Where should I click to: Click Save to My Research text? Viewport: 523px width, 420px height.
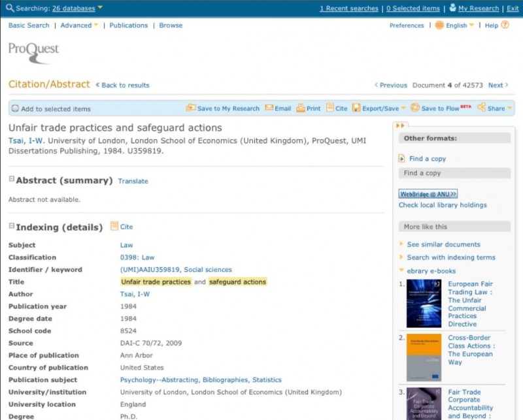pos(228,108)
